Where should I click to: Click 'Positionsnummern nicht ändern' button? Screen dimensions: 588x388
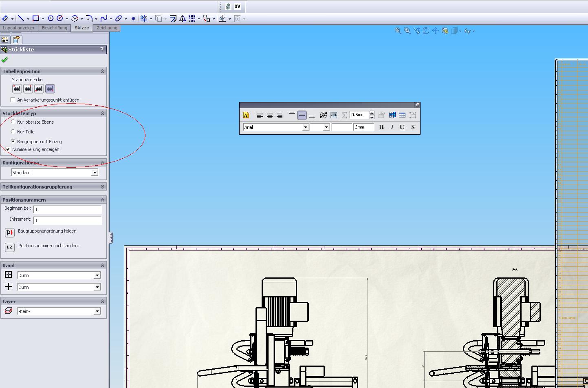tap(9, 247)
